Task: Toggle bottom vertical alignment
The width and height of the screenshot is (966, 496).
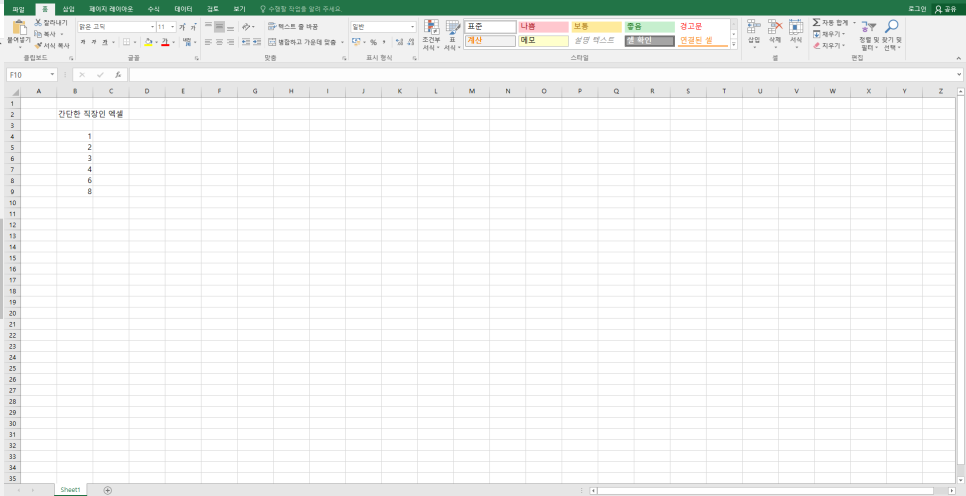Action: [230, 27]
